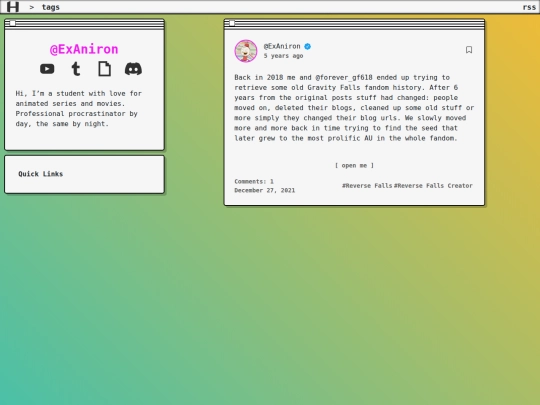Open the #Reverse Falls Creator tag
540x405 pixels.
(433, 186)
